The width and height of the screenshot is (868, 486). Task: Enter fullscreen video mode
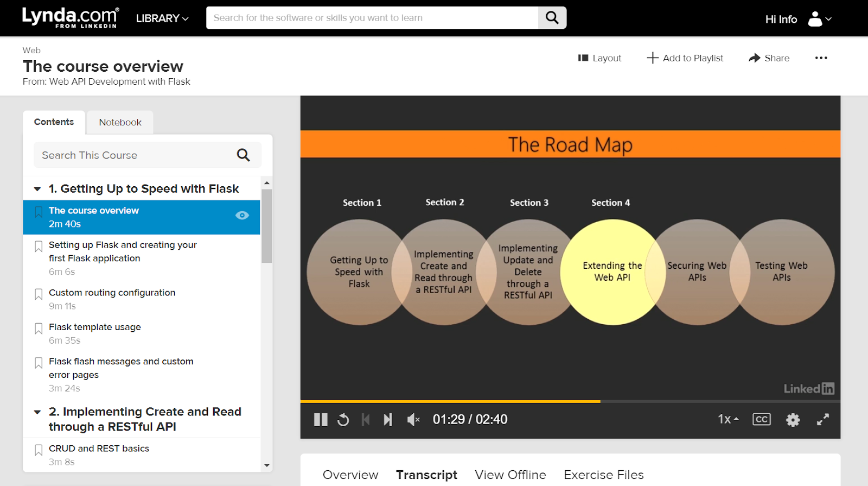pos(823,420)
